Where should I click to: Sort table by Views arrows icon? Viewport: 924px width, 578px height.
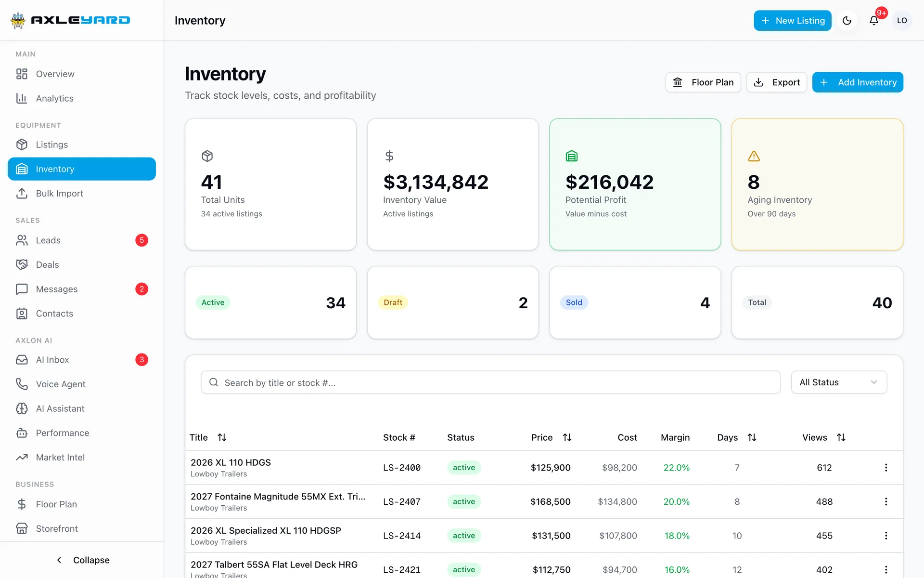(x=841, y=437)
